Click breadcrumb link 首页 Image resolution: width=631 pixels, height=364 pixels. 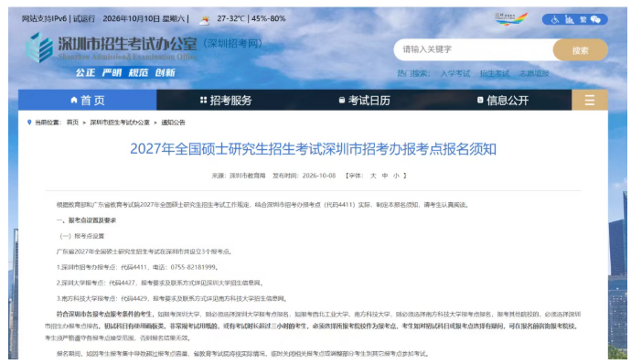click(72, 123)
